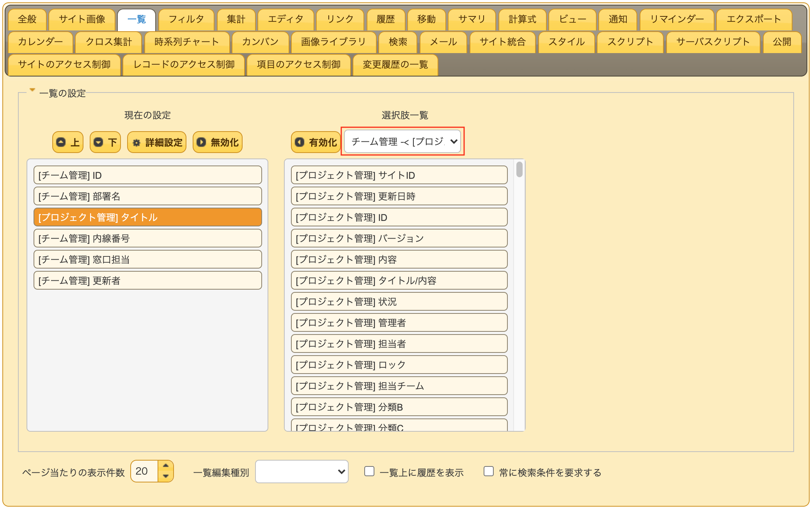812x509 pixels.
Task: Click the down arrow 下 button
Action: point(105,142)
